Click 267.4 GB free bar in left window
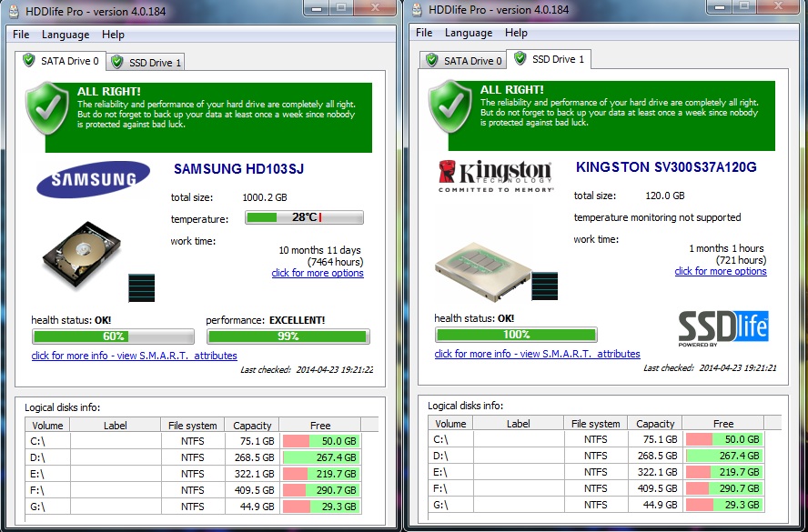Viewport: 808px width, 532px height. 320,457
